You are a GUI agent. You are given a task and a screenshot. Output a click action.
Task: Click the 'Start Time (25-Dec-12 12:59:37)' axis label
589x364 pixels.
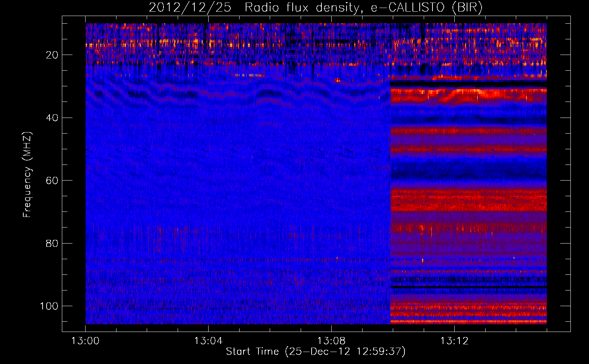pos(316,352)
